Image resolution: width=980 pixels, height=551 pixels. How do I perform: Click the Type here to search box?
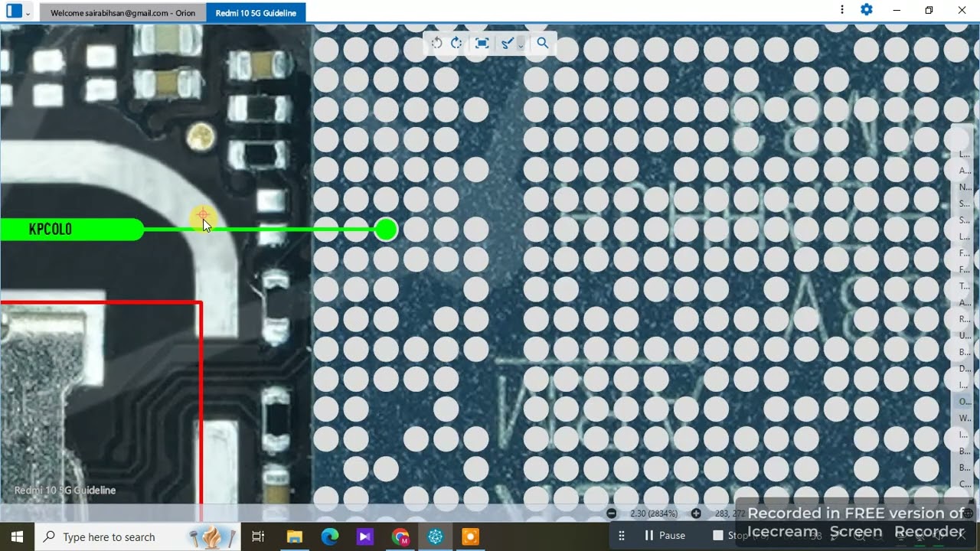point(138,536)
